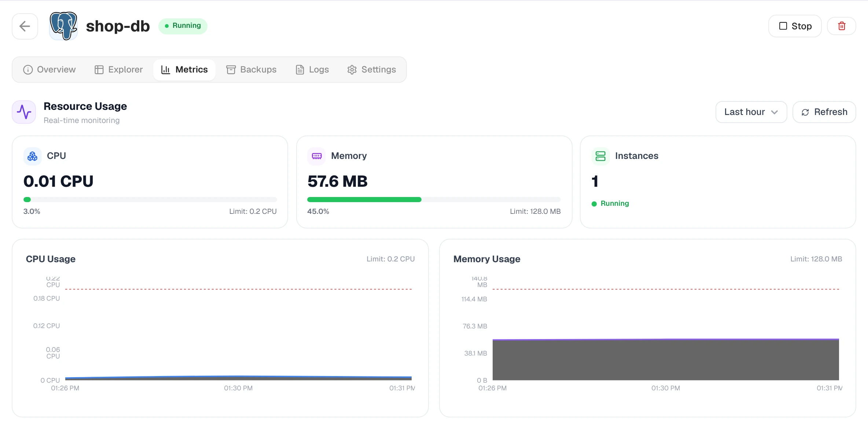Stop the shop-db database
Viewport: 868px width, 446px height.
click(x=795, y=26)
